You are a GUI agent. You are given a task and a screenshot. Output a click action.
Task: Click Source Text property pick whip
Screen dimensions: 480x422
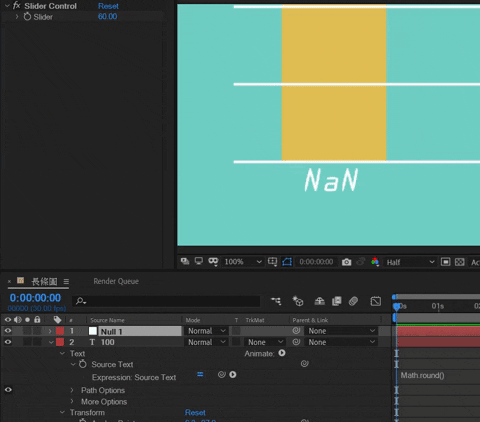(x=304, y=364)
